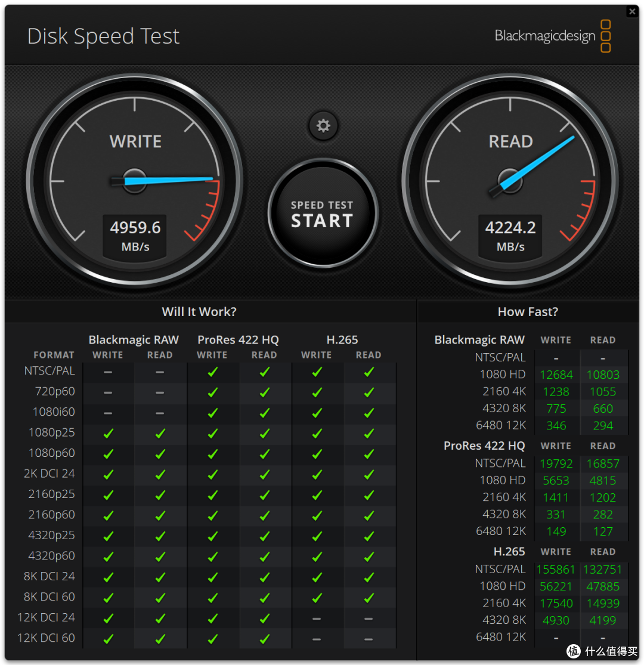Click the 2K DCI 24 format row label
The height and width of the screenshot is (665, 644).
pos(49,474)
